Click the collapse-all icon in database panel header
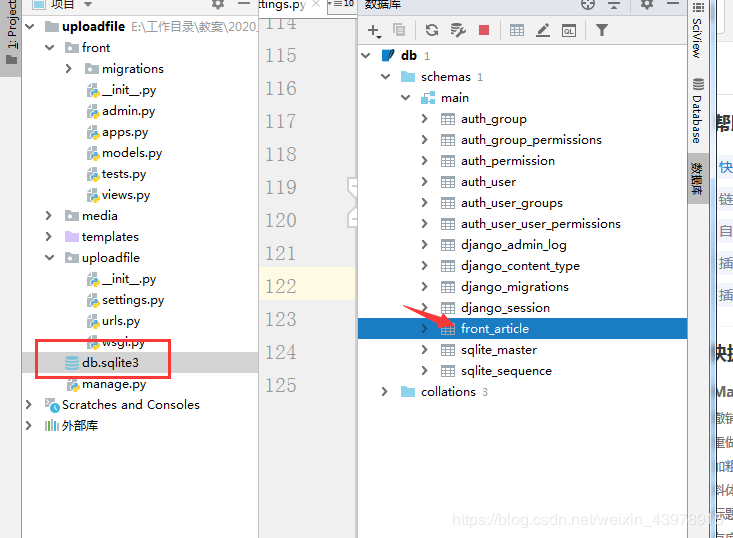The height and width of the screenshot is (538, 733). tap(614, 4)
